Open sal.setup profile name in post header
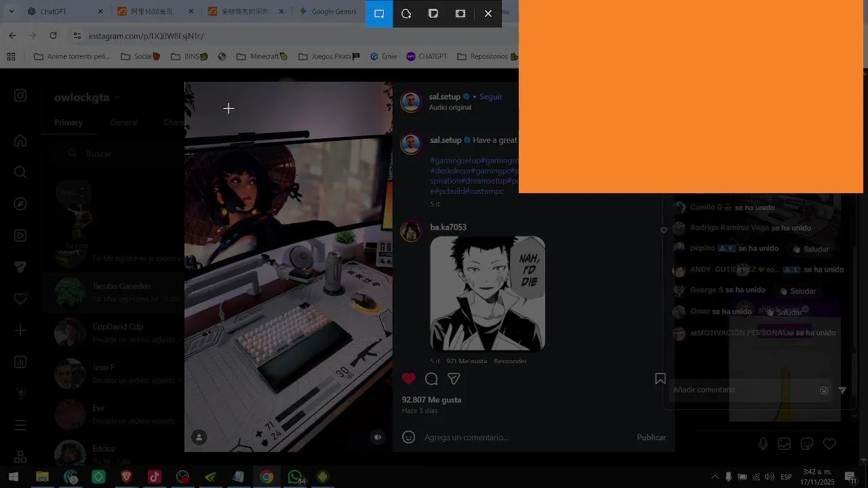 tap(444, 97)
